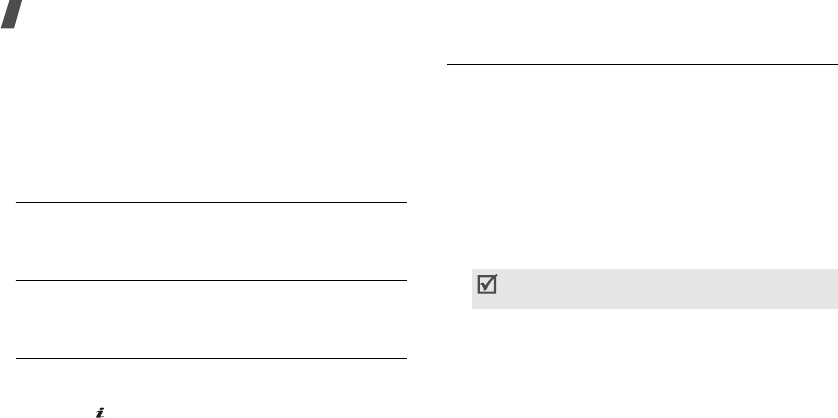This screenshot has height=418, width=838.
Task: Click inside the gray note box
Action: [x=655, y=289]
